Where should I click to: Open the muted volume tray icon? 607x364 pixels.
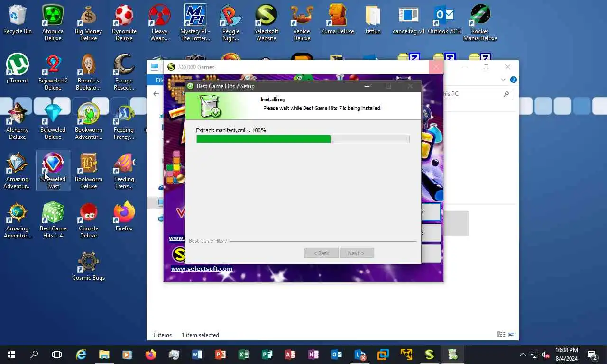[x=546, y=355]
